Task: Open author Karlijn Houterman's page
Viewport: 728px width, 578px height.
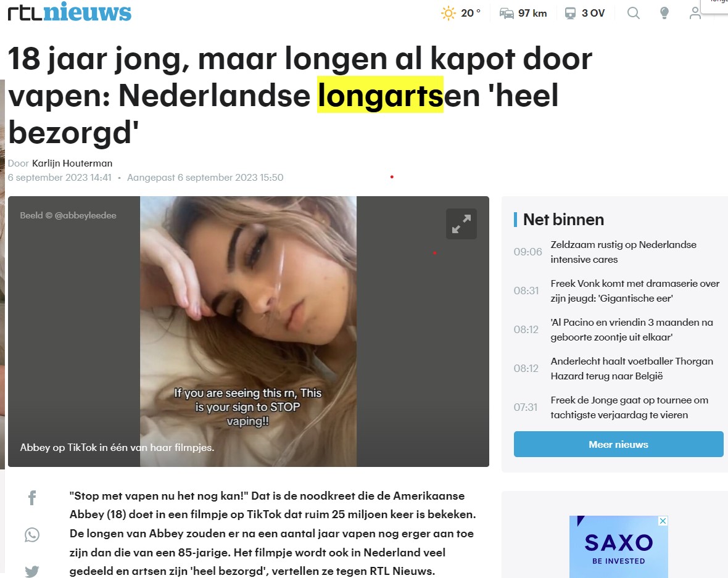Action: (x=72, y=163)
